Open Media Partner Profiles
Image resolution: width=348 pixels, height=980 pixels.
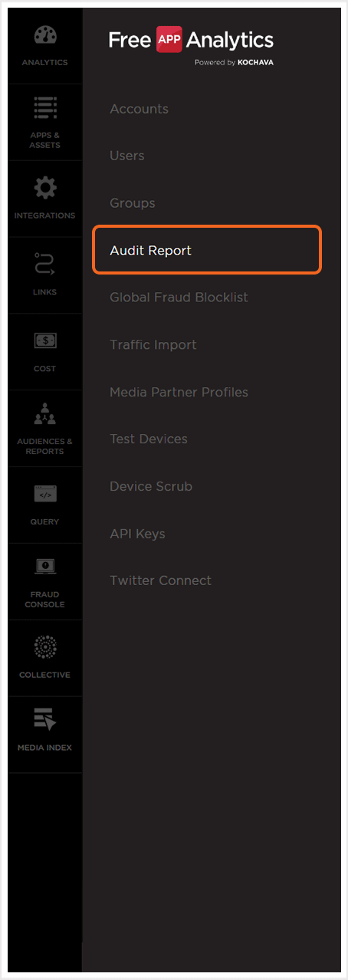point(179,392)
